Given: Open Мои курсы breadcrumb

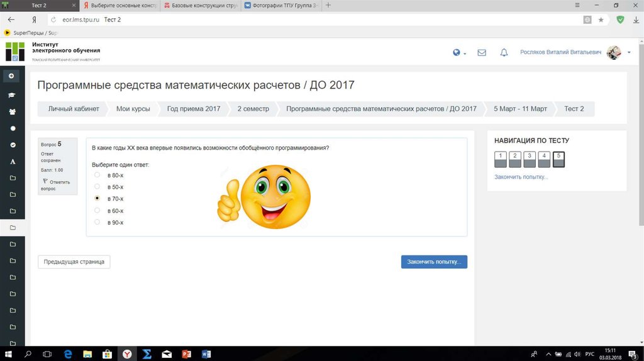Looking at the screenshot, I should [x=133, y=109].
